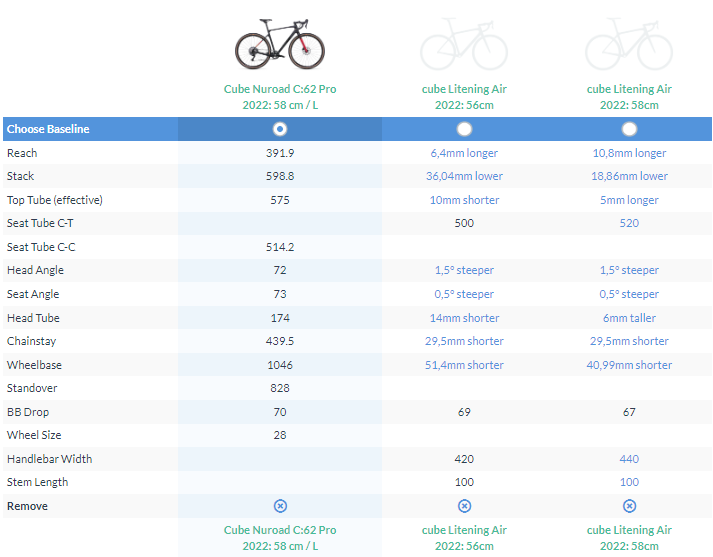This screenshot has height=557, width=713.
Task: Select Cube Nuroad C:62 Pro as baseline
Action: point(280,129)
